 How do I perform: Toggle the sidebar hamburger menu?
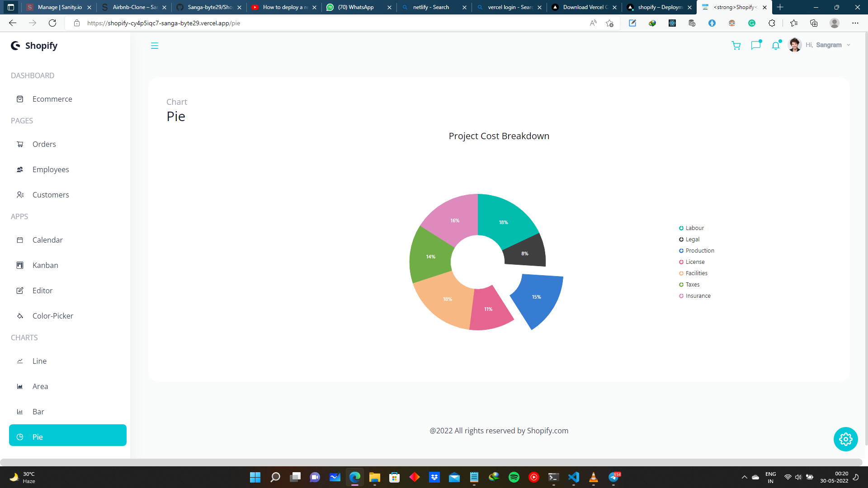tap(155, 46)
